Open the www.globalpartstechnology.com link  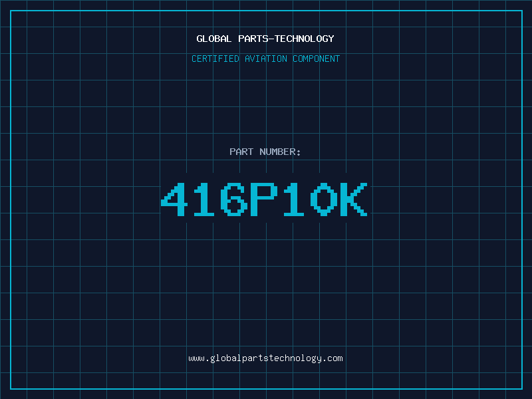(265, 358)
